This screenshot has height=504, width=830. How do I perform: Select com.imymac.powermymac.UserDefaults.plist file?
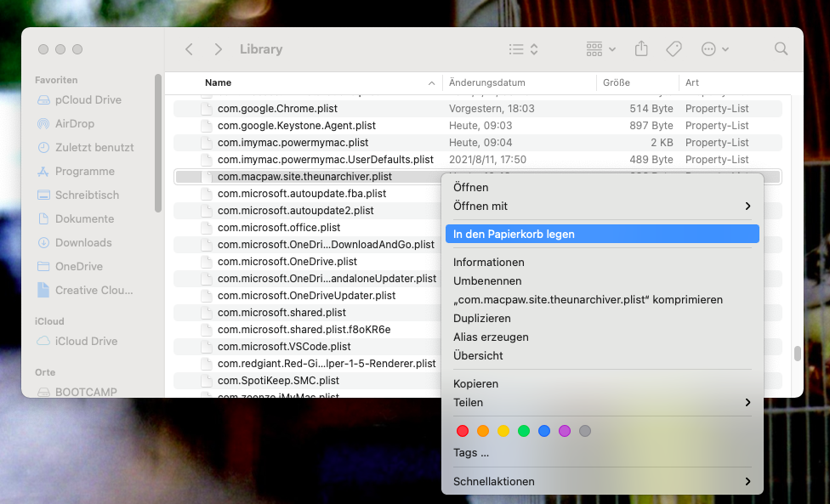[478, 159]
